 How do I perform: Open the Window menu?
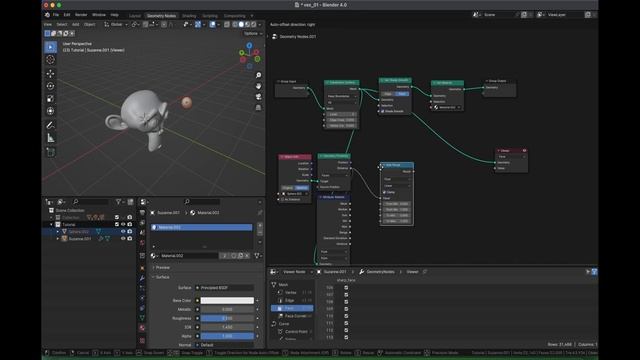click(99, 15)
